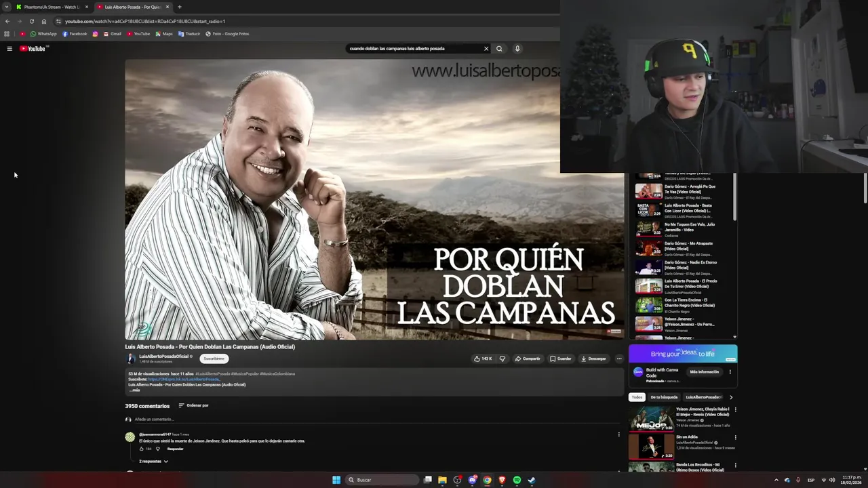Click the YouTube logo home link
The width and height of the screenshot is (868, 488).
(33, 49)
